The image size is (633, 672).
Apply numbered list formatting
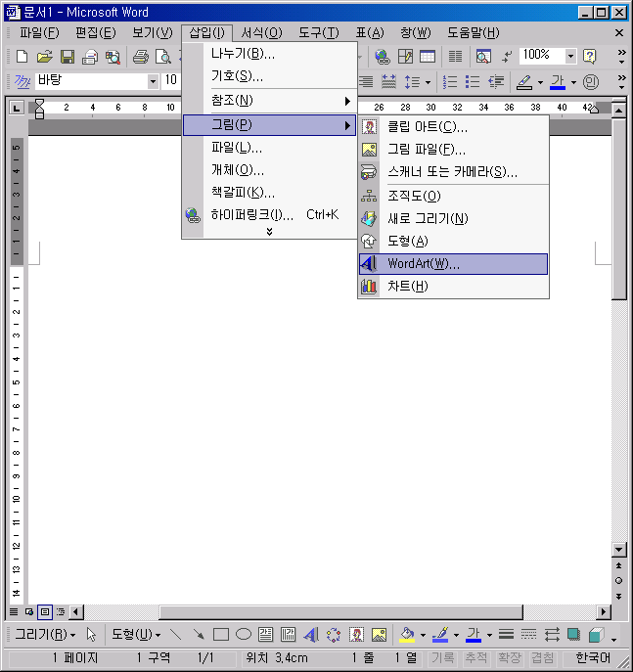pos(450,81)
